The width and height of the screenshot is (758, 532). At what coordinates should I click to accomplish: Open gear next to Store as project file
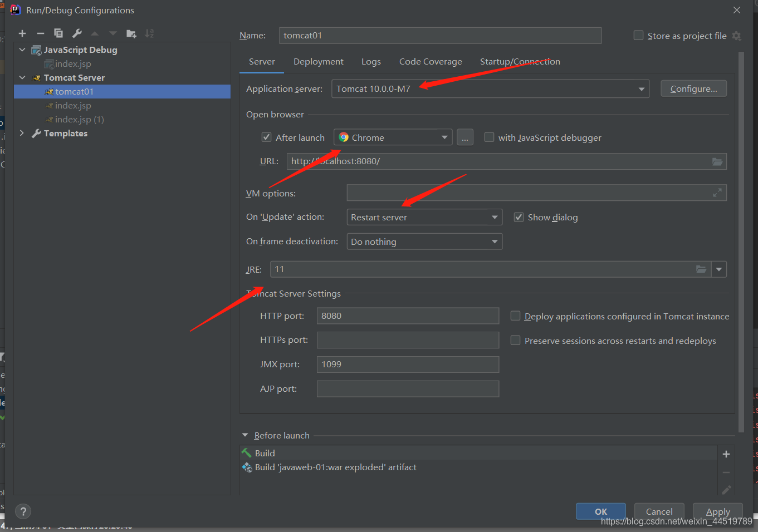click(736, 36)
